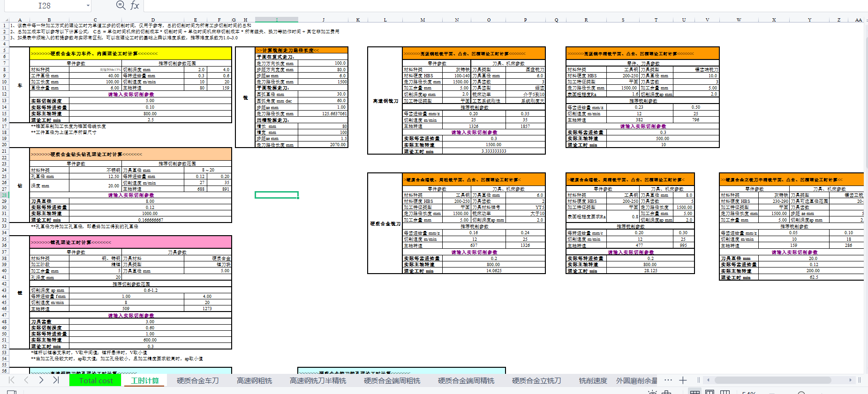Click the 孔直径为待加工孔直径 note row
Screen dimensions: 868x394
[x=84, y=226]
